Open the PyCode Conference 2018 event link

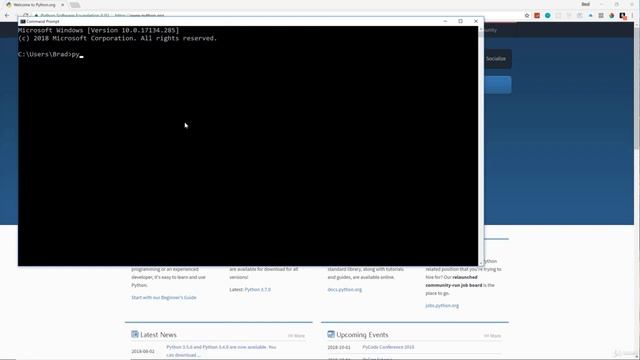[x=388, y=347]
